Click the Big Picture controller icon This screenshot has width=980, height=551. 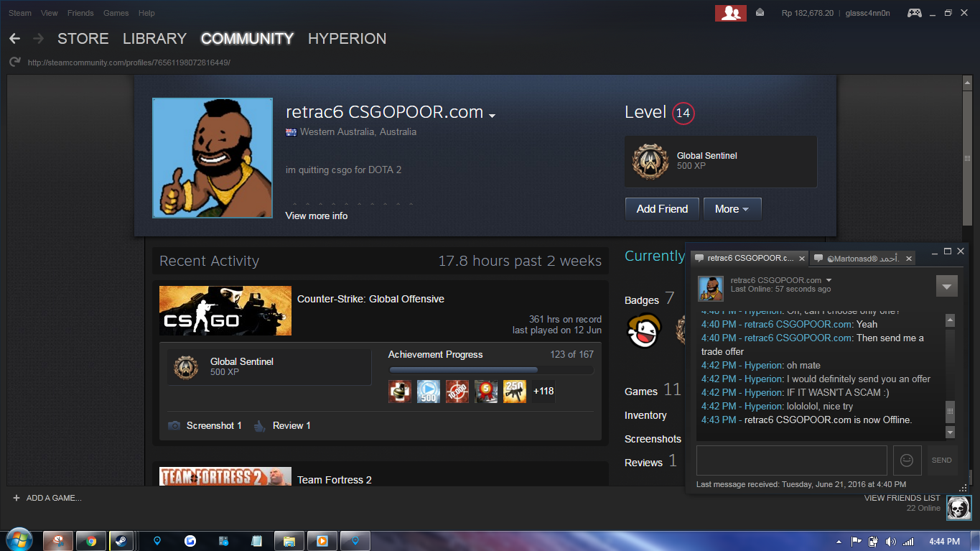pos(914,13)
